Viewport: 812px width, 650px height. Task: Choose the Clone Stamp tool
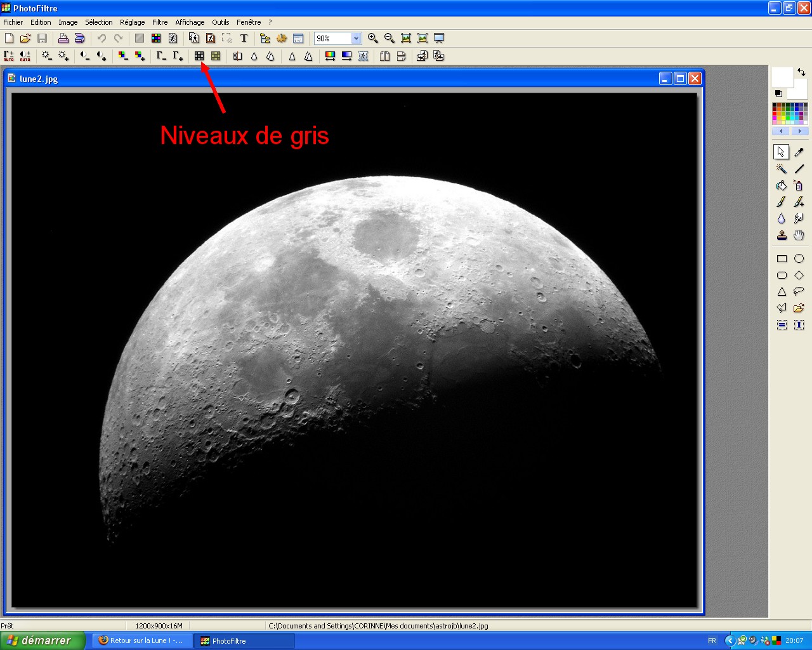782,235
